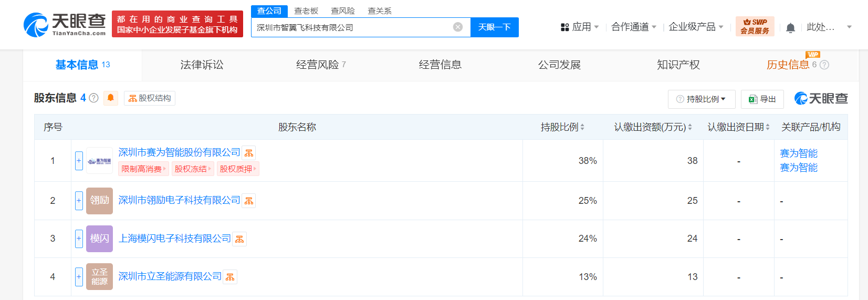Click the TianYanCha logo in header
The height and width of the screenshot is (300, 868).
(x=65, y=25)
